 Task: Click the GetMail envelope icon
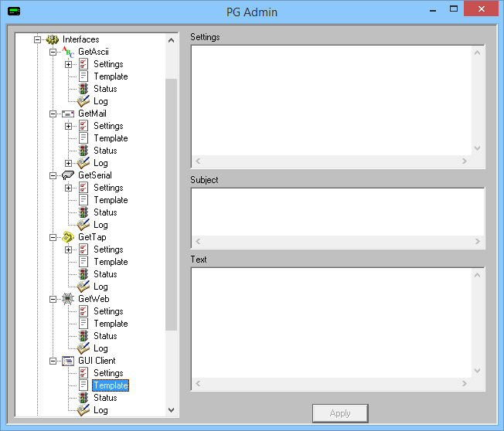pos(68,114)
